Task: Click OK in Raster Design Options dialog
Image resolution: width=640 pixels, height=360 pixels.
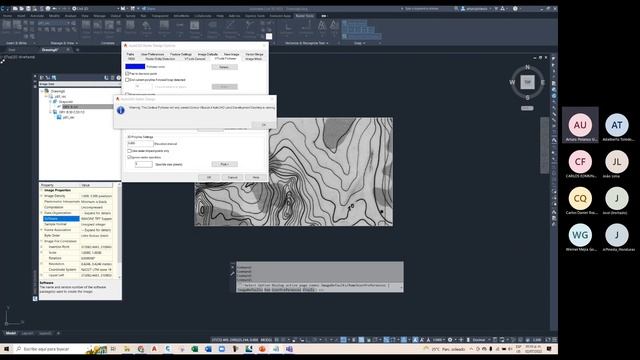Action: pyautogui.click(x=209, y=178)
